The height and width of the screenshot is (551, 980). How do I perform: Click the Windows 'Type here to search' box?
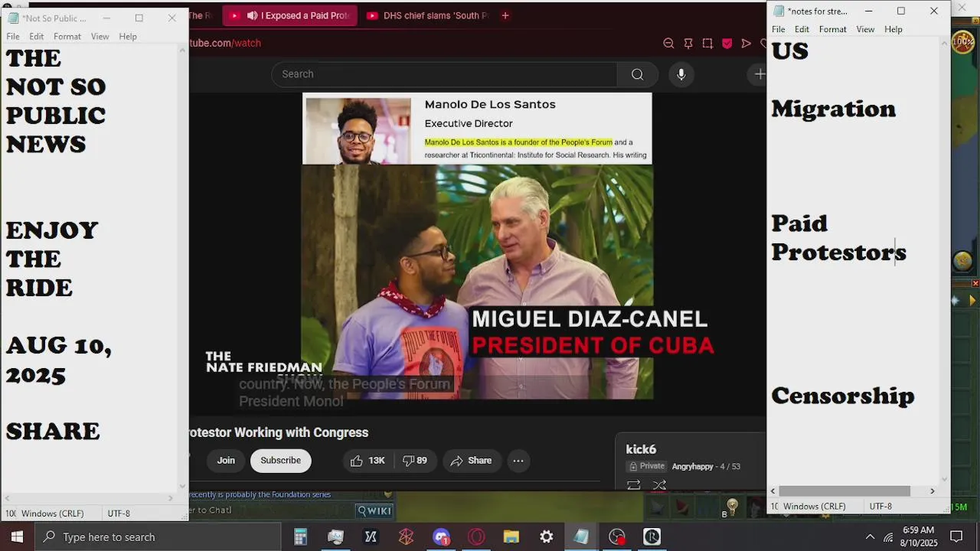pos(158,536)
